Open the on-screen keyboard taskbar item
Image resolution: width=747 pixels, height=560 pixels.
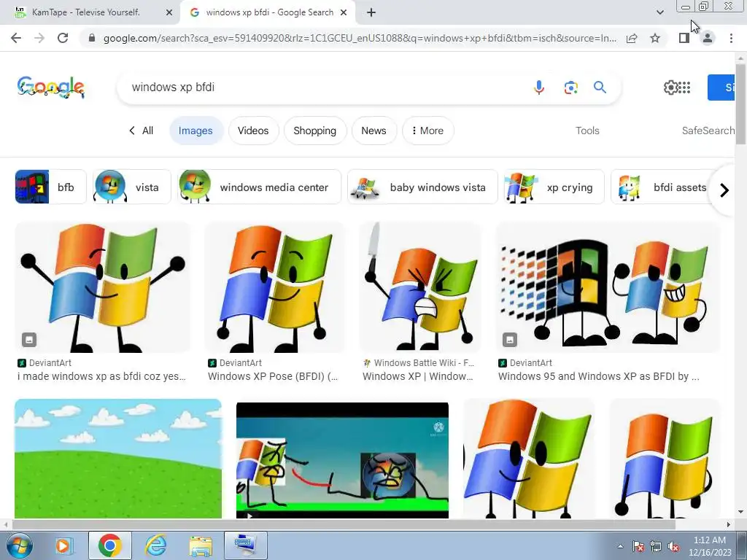pos(246,545)
